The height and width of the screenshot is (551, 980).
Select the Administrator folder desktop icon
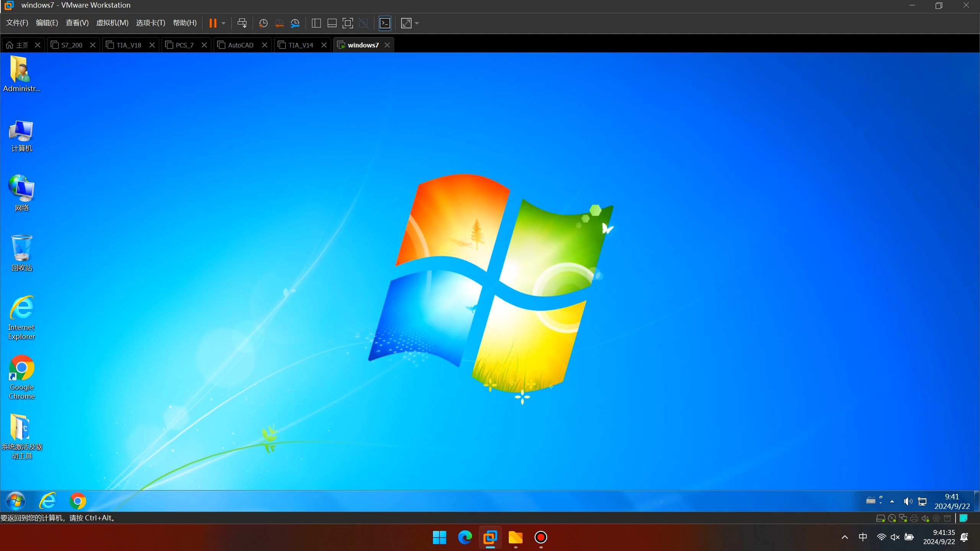21,74
